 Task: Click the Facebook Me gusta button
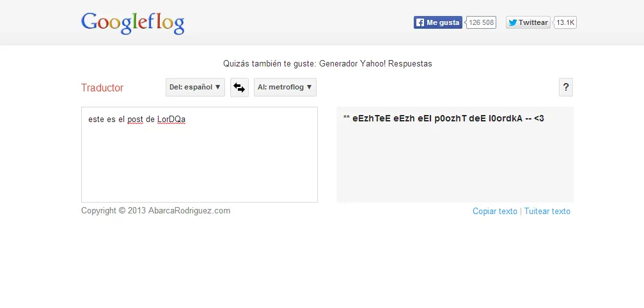tap(438, 22)
